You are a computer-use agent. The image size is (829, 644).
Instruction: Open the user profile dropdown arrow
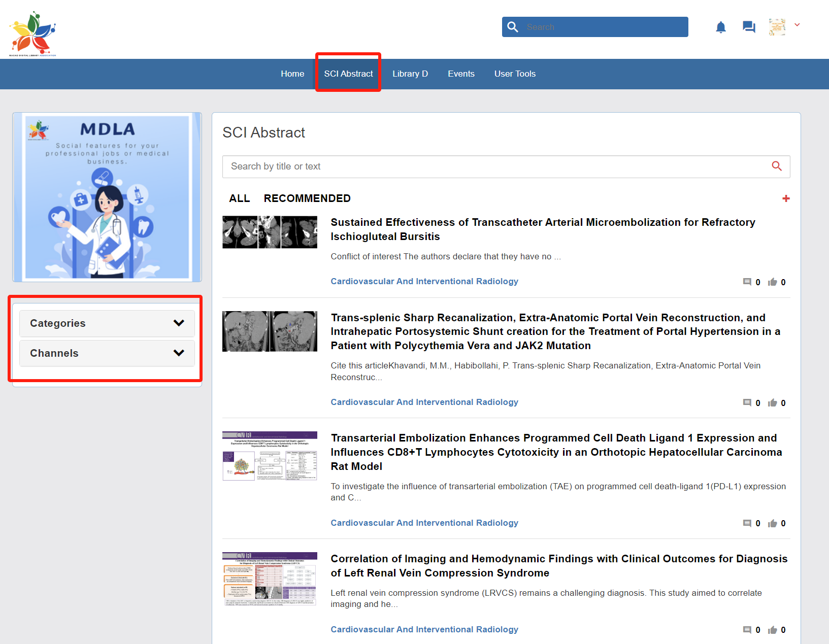click(797, 25)
